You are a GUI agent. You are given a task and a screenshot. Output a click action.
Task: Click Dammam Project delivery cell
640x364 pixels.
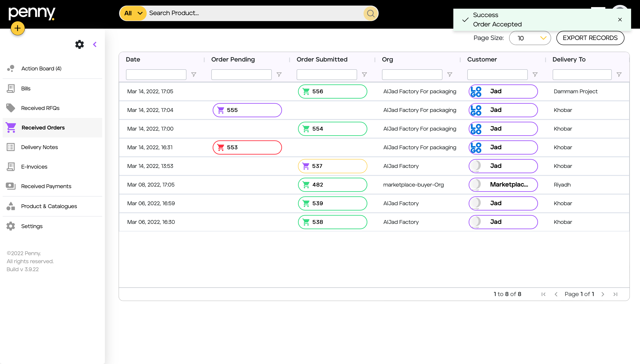(576, 91)
